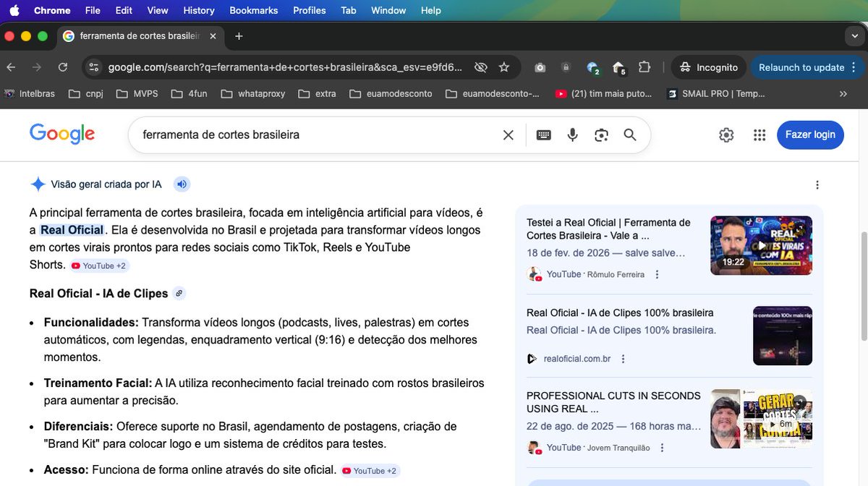The height and width of the screenshot is (486, 868).
Task: Open Intelbras bookmark
Action: 30,93
